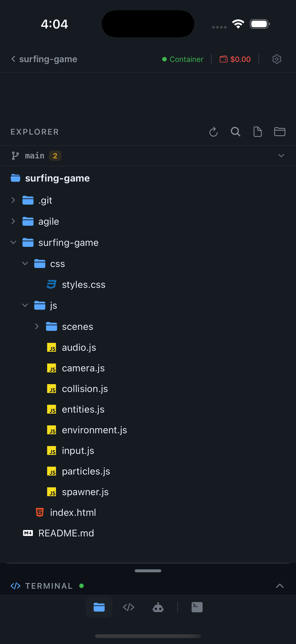The height and width of the screenshot is (644, 296).
Task: Open the AI assistant from bottom bar
Action: click(158, 607)
